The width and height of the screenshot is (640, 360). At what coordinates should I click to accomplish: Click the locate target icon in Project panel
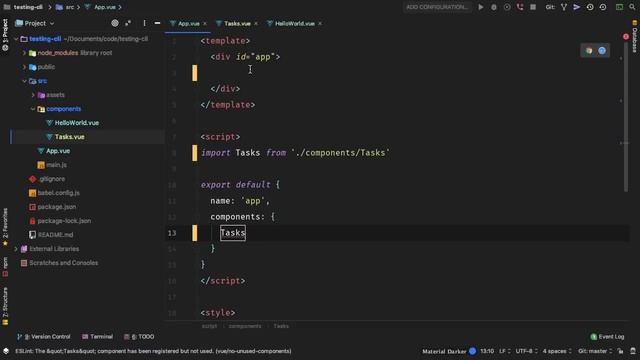[115, 23]
